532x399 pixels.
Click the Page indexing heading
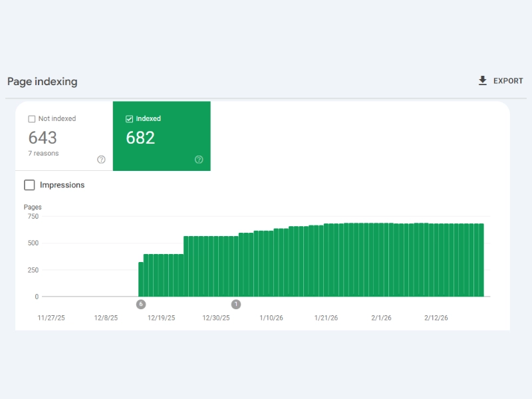click(x=43, y=82)
